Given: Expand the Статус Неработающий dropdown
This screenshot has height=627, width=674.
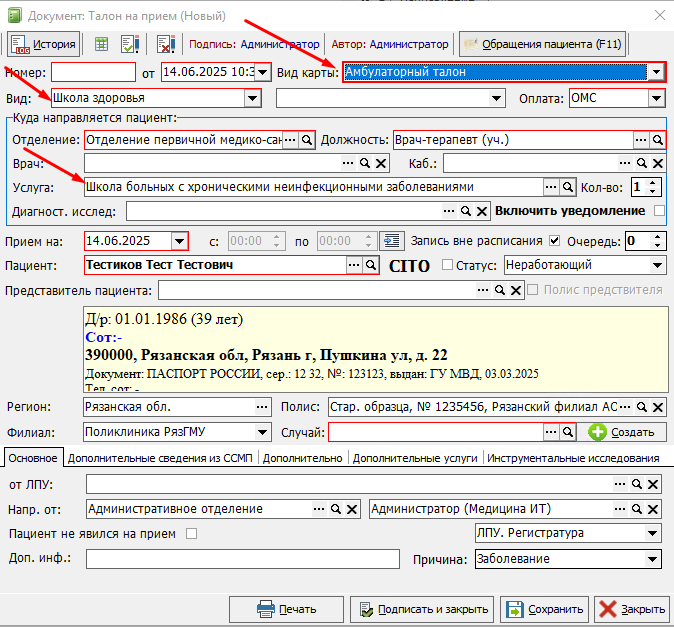Looking at the screenshot, I should point(657,265).
